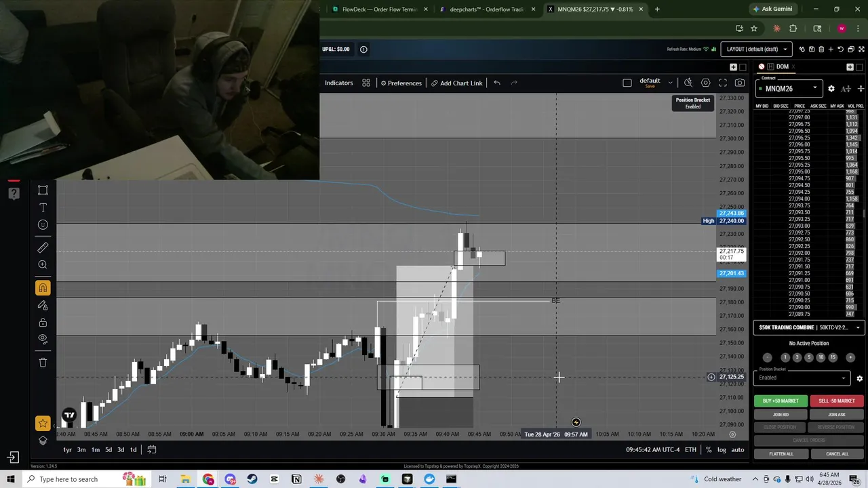The height and width of the screenshot is (488, 868).
Task: Click the help question mark icon
Action: pos(13,193)
